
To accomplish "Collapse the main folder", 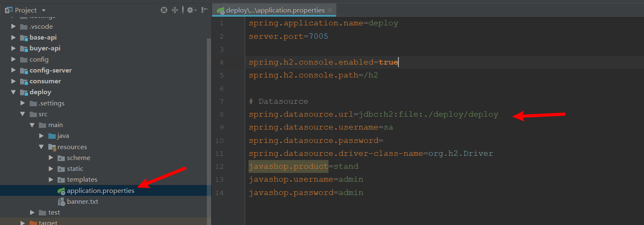I will [x=32, y=125].
